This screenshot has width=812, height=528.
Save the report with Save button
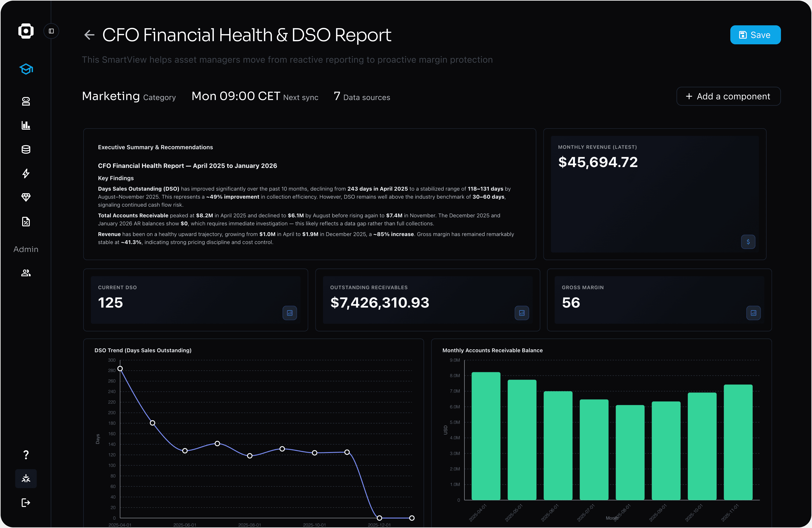(x=755, y=35)
